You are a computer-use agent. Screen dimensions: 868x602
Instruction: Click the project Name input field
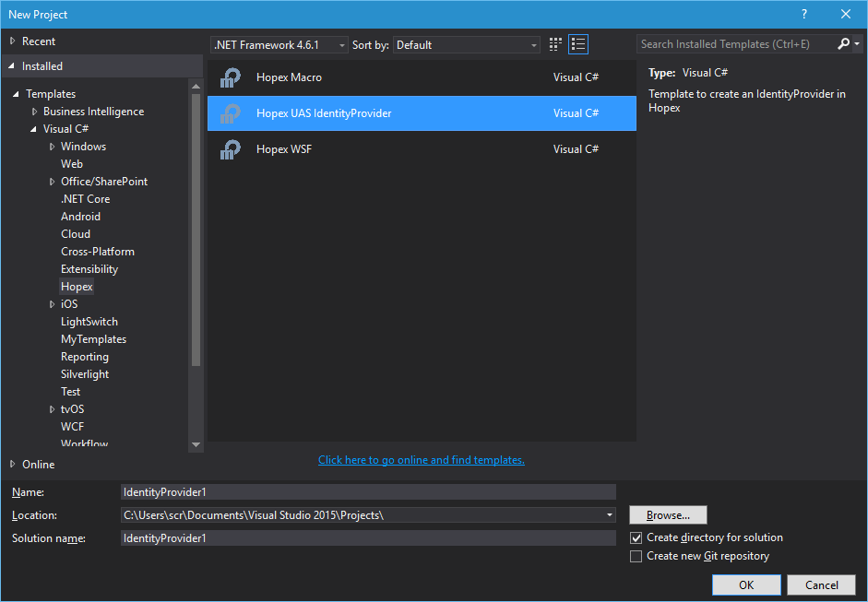[368, 492]
